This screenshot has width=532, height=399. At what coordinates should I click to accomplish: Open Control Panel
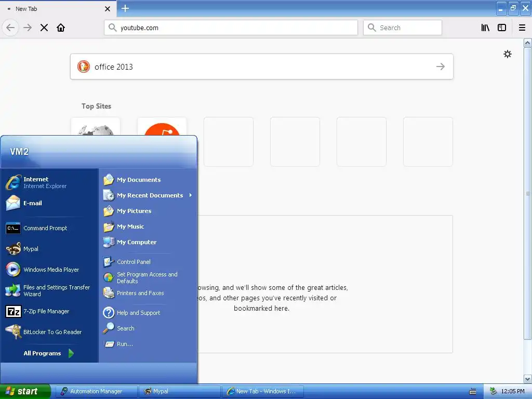pyautogui.click(x=148, y=262)
